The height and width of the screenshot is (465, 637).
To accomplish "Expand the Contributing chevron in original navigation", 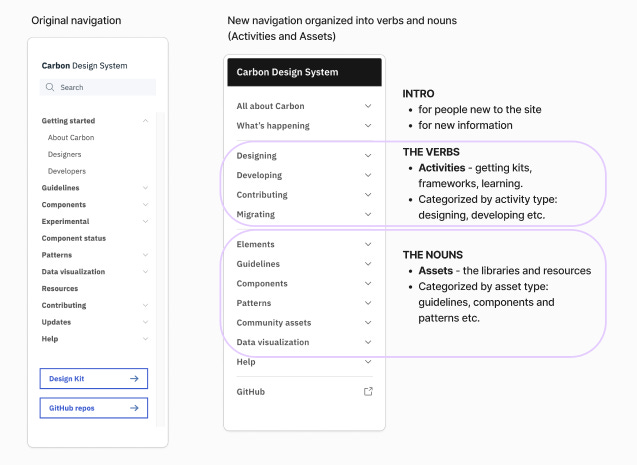I will (145, 305).
